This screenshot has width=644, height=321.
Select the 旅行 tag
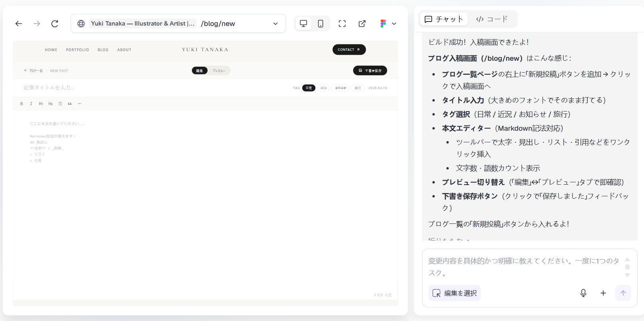click(358, 88)
